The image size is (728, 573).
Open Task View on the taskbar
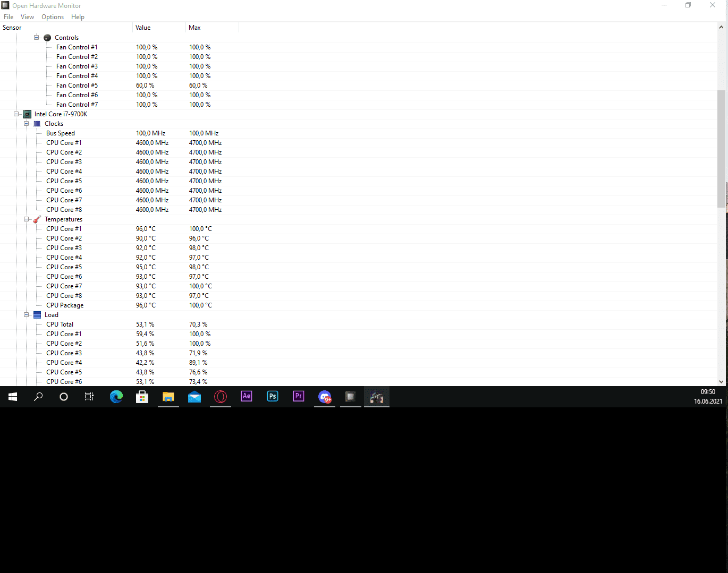89,397
